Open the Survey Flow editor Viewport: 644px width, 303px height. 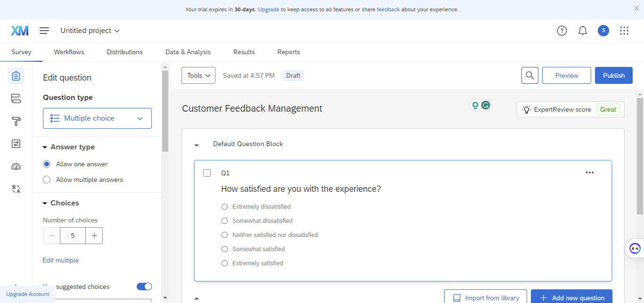16,98
